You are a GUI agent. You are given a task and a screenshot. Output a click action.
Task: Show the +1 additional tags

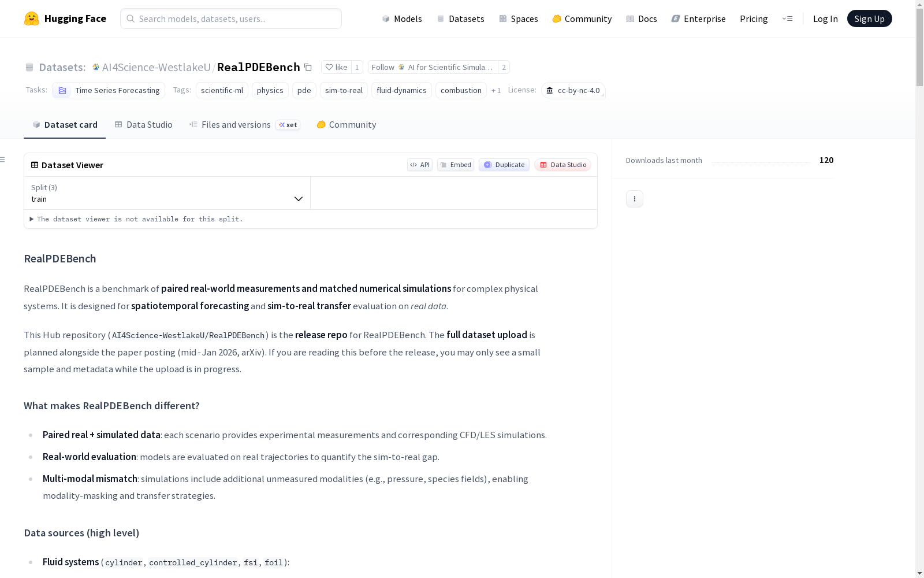pyautogui.click(x=496, y=90)
